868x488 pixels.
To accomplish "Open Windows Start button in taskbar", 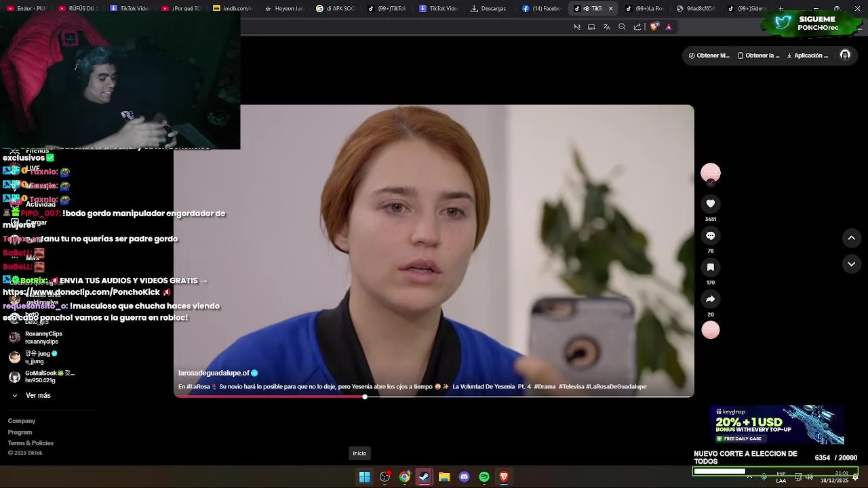I will [x=364, y=477].
